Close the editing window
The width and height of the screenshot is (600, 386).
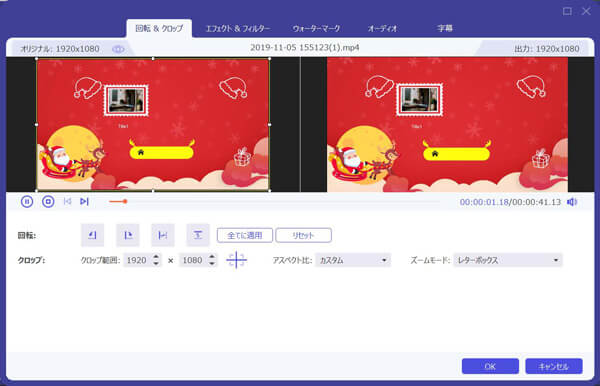[586, 11]
